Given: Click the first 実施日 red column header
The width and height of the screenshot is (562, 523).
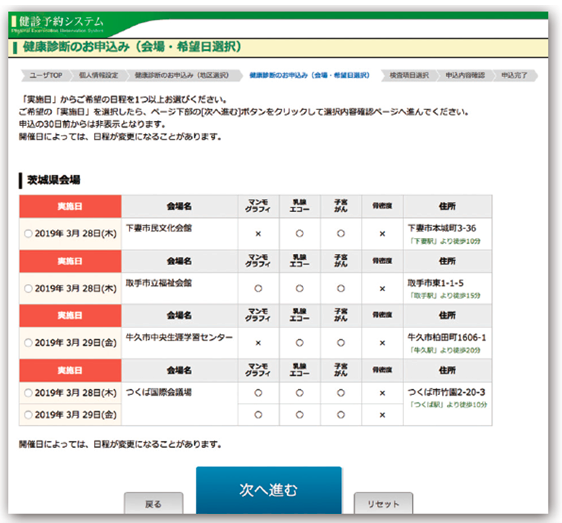Looking at the screenshot, I should click(x=70, y=206).
